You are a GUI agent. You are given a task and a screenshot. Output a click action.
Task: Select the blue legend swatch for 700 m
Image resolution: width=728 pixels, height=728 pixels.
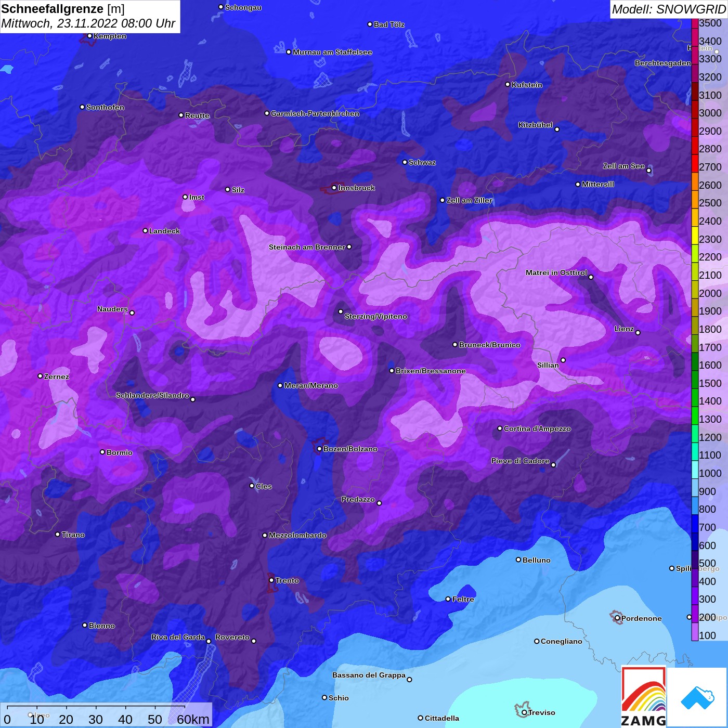[x=695, y=524]
